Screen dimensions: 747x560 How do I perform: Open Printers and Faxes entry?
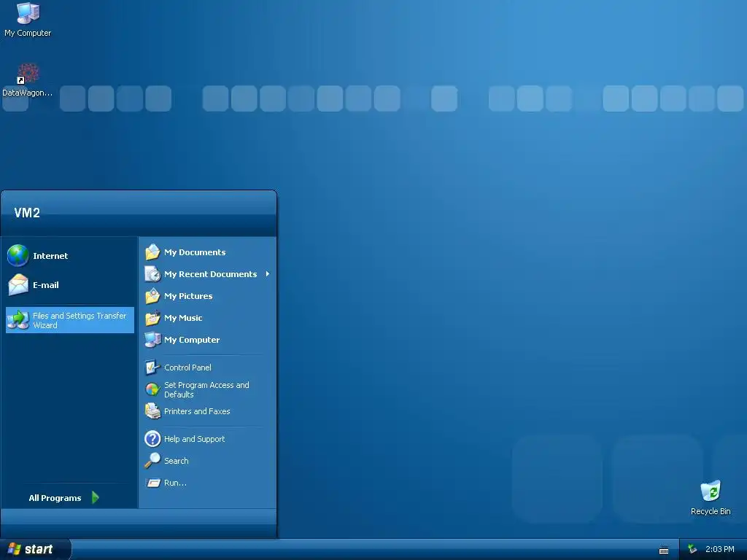click(x=208, y=411)
